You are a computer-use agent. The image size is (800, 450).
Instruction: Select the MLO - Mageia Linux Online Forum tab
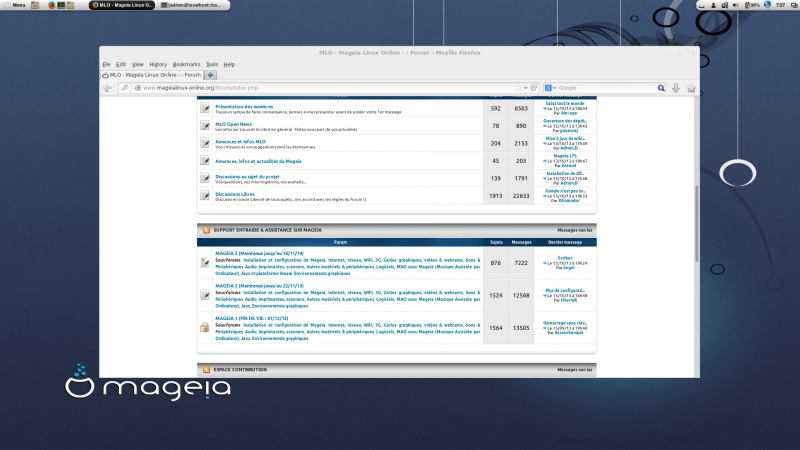pyautogui.click(x=152, y=75)
